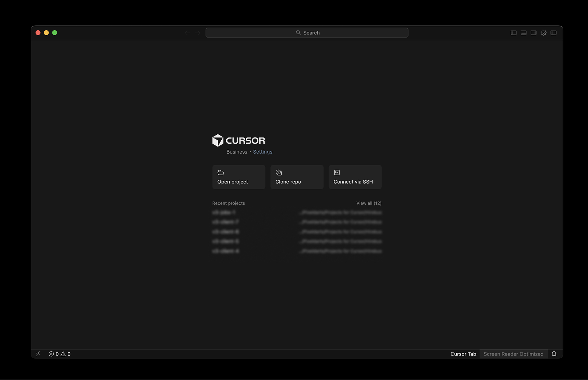Screen dimensions: 588x380
Task: Minimize window with yellow button
Action: pos(46,33)
